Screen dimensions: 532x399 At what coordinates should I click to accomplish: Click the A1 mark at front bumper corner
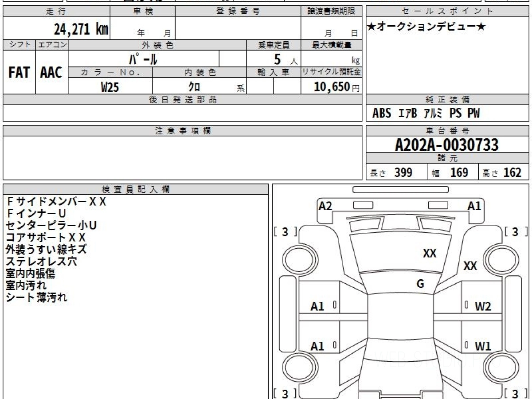(474, 206)
